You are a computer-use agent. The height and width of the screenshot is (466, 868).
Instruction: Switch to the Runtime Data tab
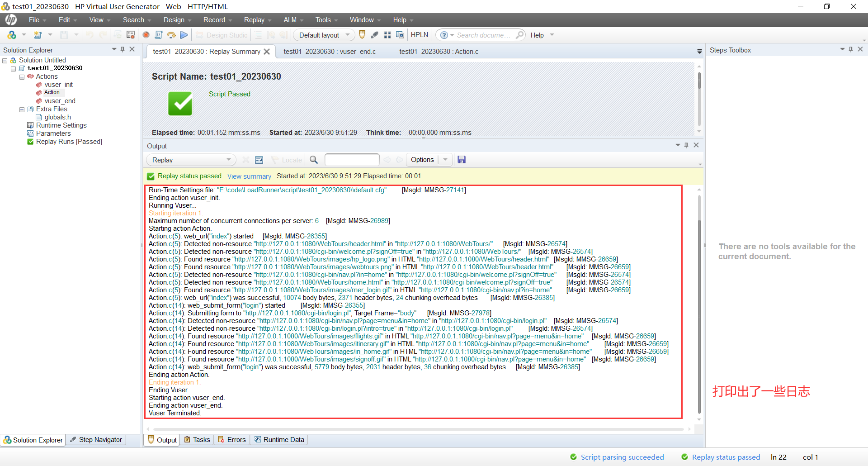279,440
